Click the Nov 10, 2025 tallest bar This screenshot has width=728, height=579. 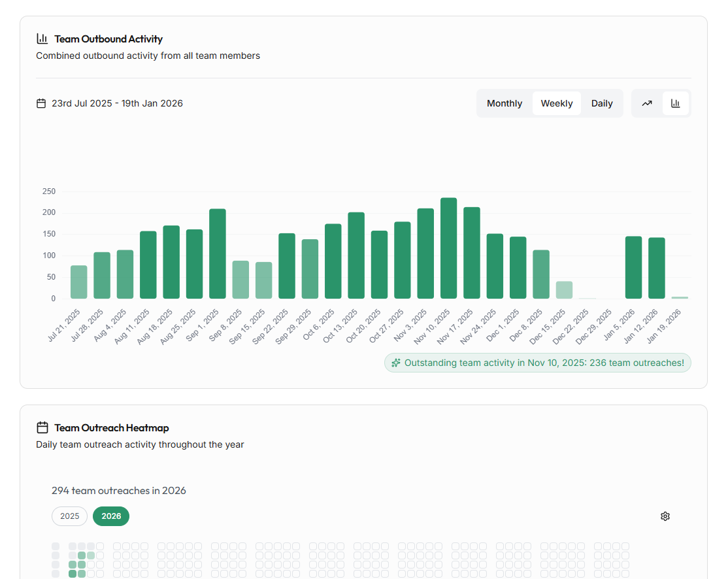448,248
